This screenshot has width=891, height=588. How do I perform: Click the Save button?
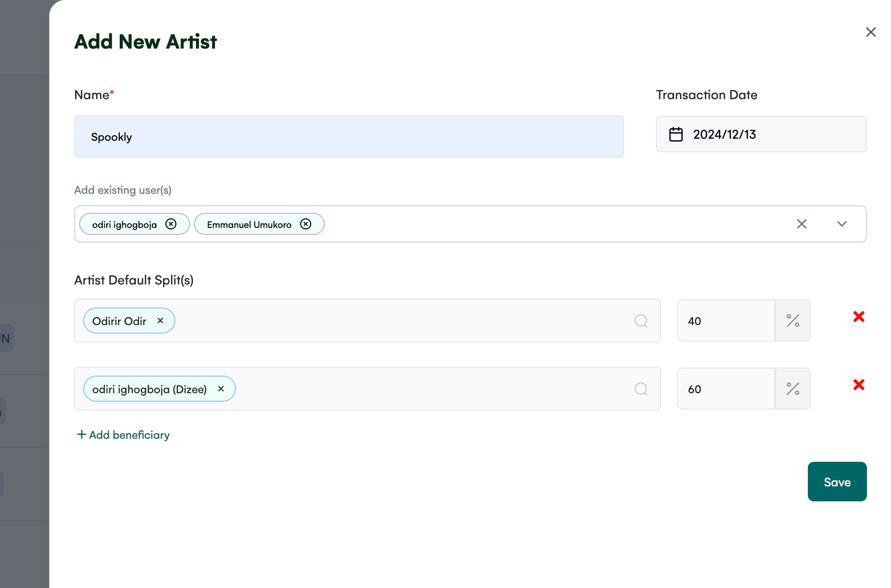click(x=837, y=481)
